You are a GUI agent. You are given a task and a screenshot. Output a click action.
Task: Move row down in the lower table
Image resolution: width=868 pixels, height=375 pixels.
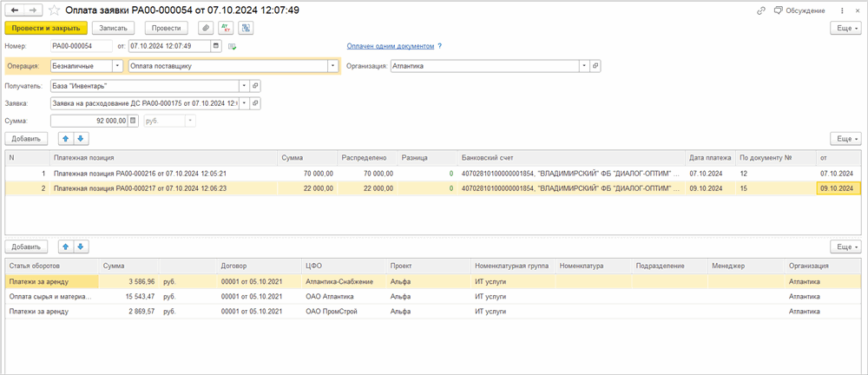(81, 247)
